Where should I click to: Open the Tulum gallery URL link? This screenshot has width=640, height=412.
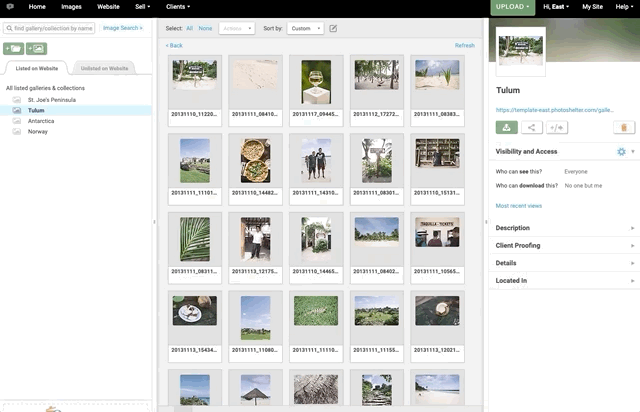pyautogui.click(x=554, y=110)
